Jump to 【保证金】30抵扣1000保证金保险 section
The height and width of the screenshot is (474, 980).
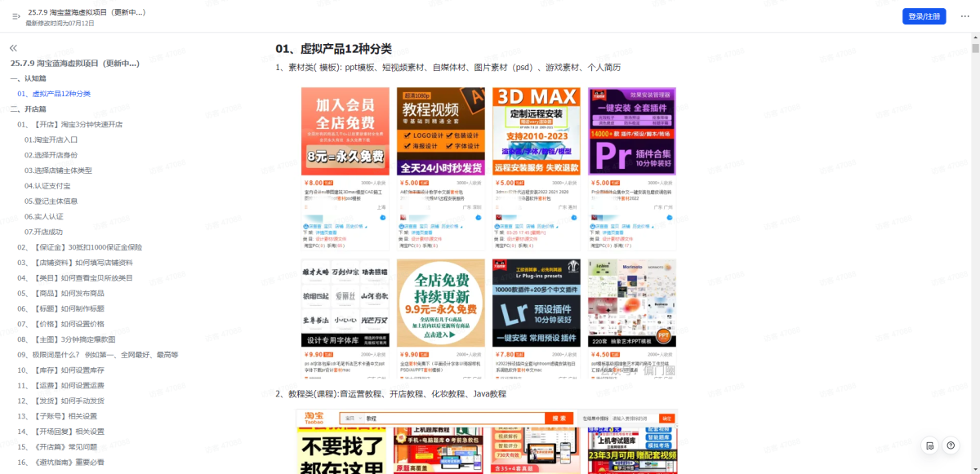coord(80,247)
